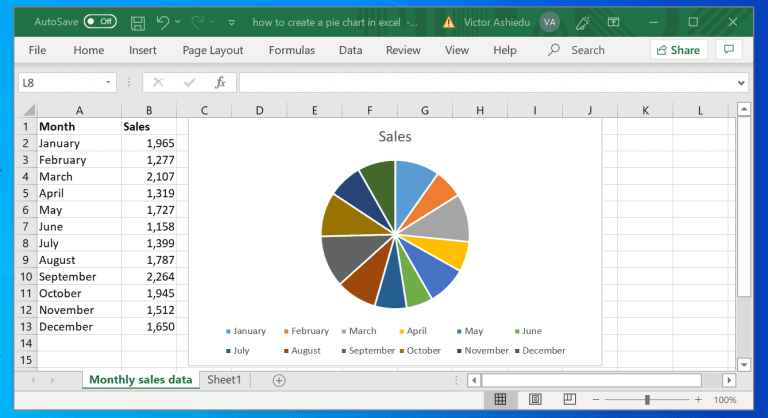768x418 pixels.
Task: Click vertical scrollbar down arrow
Action: point(744,365)
